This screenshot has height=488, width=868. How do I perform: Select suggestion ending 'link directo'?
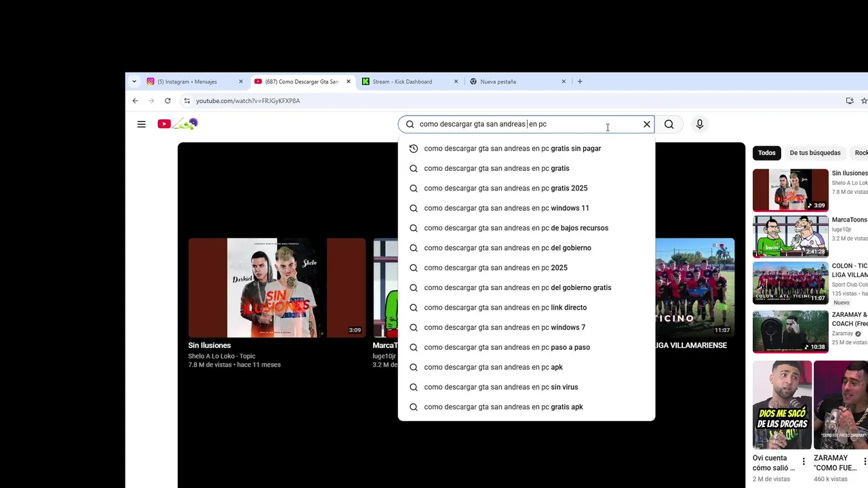[x=526, y=308]
